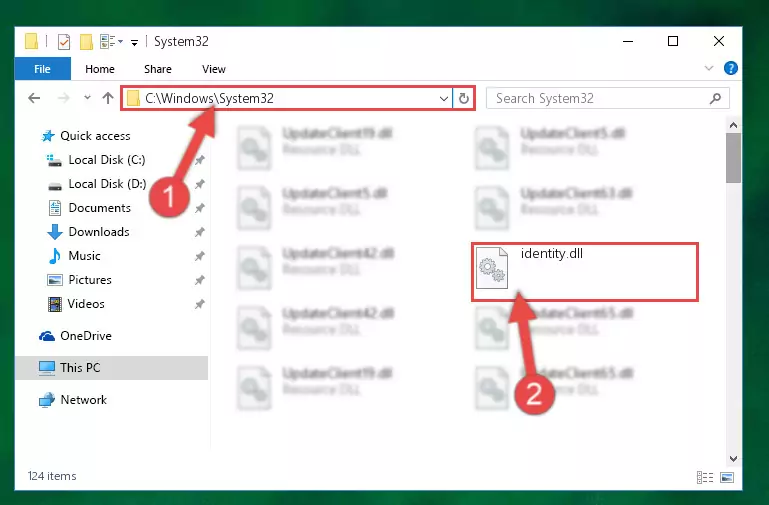Click the Downloads blue arrow icon
The height and width of the screenshot is (505, 769).
(x=55, y=232)
